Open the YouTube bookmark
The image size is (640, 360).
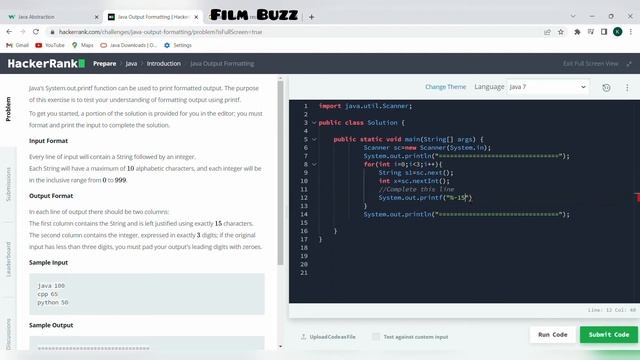point(50,45)
